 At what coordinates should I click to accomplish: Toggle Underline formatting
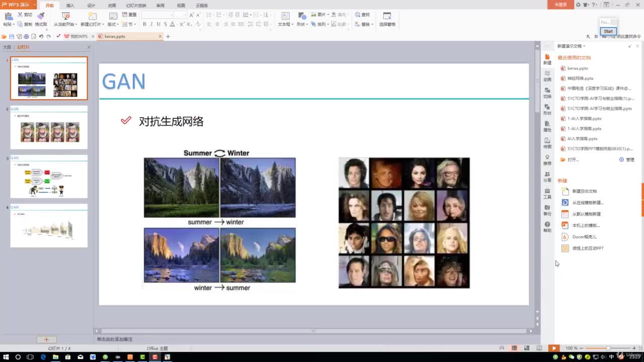pos(158,24)
